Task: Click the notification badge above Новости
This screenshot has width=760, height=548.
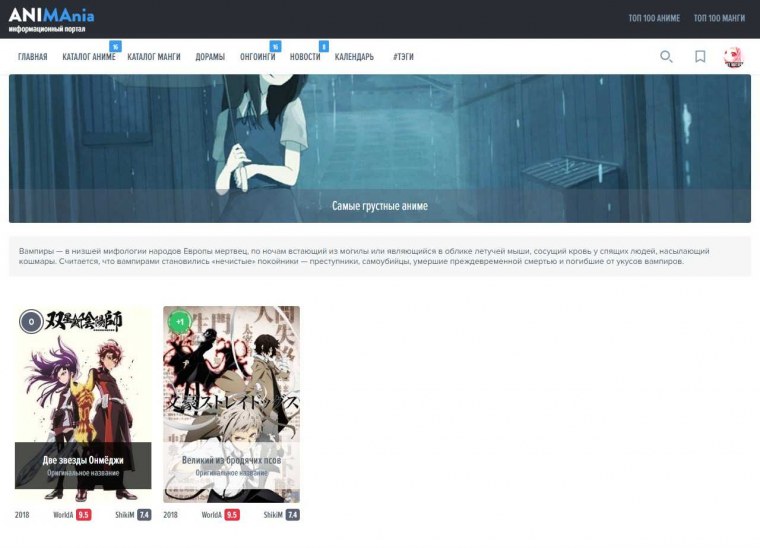Action: 323,46
